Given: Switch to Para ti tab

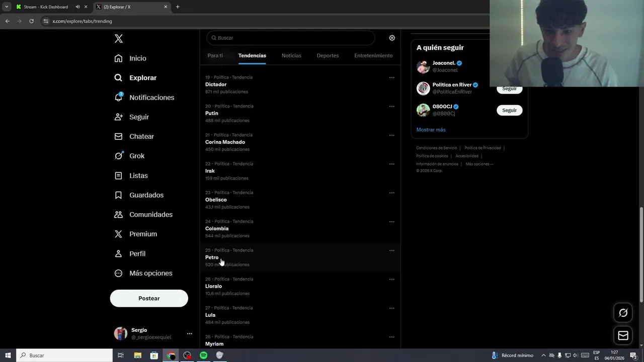Looking at the screenshot, I should [215, 55].
